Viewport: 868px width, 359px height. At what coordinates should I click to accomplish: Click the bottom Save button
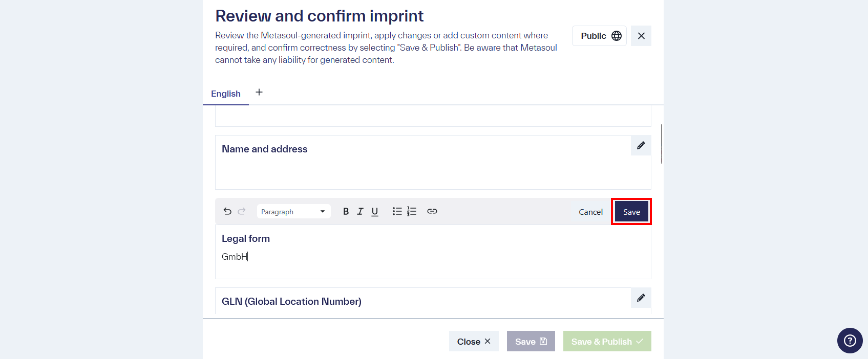(x=531, y=341)
